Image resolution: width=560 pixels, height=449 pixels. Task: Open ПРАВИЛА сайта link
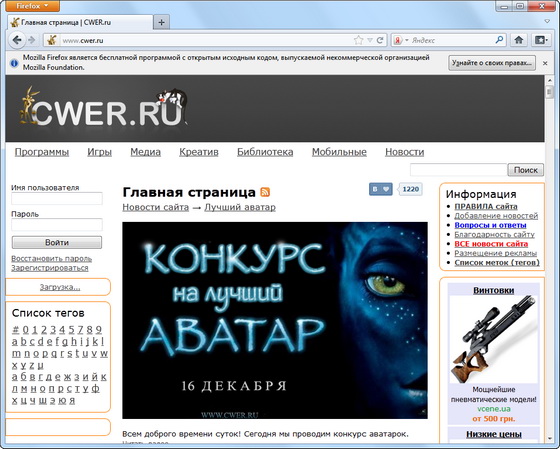coord(486,206)
